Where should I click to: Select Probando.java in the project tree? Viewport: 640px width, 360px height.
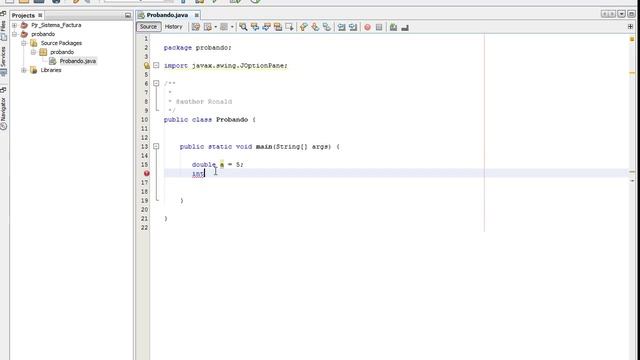point(78,61)
